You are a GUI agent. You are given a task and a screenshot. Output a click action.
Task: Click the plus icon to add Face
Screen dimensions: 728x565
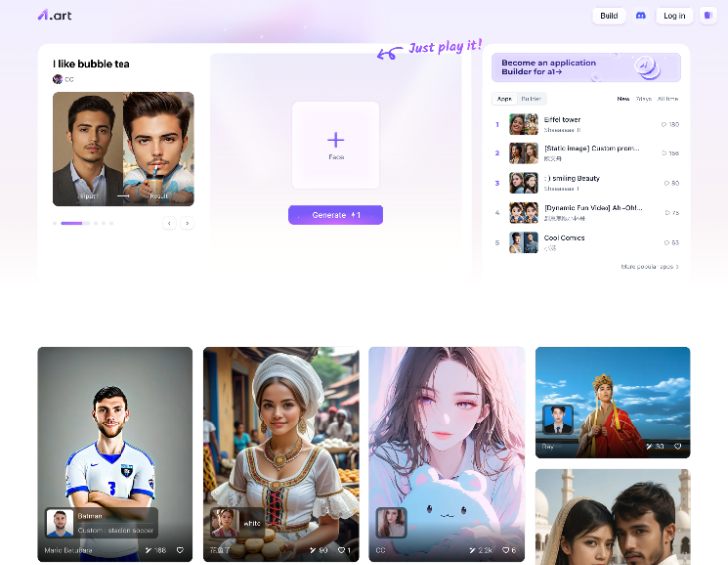click(x=336, y=141)
